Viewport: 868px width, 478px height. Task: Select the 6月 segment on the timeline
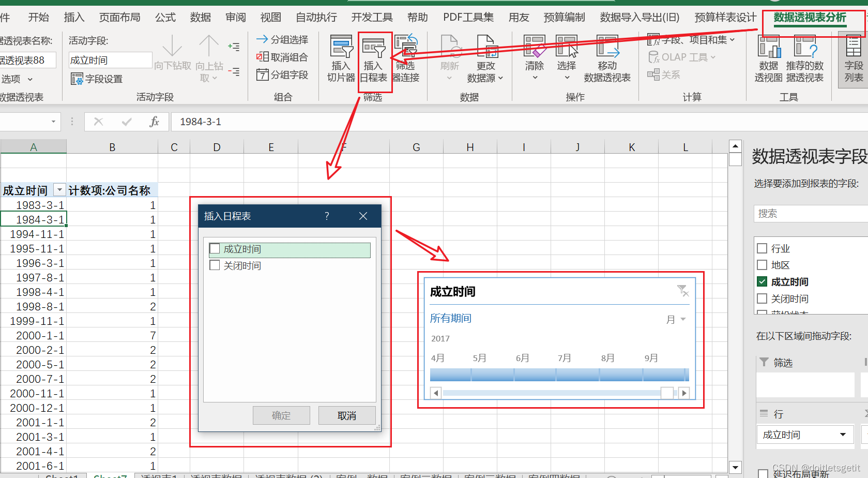[x=536, y=375]
